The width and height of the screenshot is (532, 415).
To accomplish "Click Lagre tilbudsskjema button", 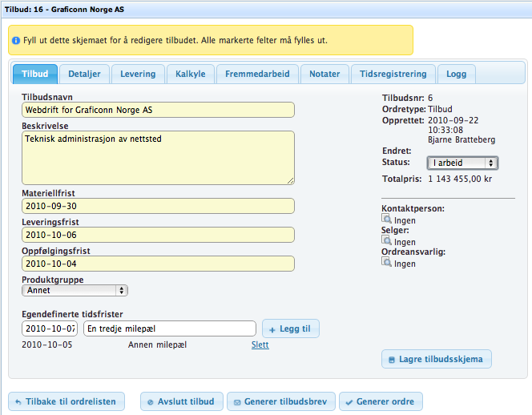I will pyautogui.click(x=436, y=360).
